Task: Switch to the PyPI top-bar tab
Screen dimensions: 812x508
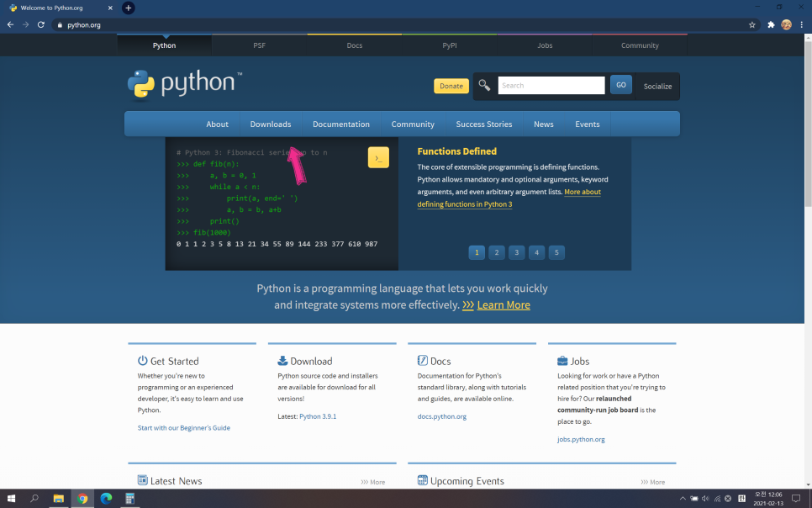Action: 450,45
